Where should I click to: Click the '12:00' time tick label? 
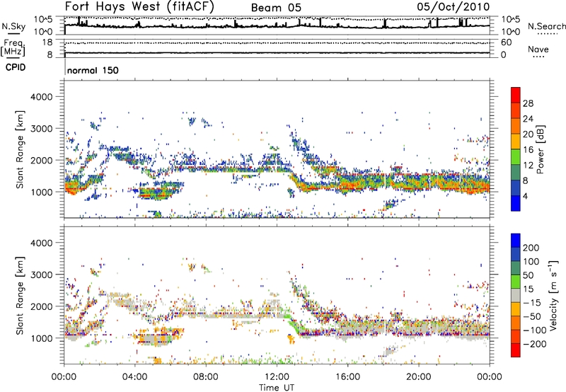pos(277,377)
